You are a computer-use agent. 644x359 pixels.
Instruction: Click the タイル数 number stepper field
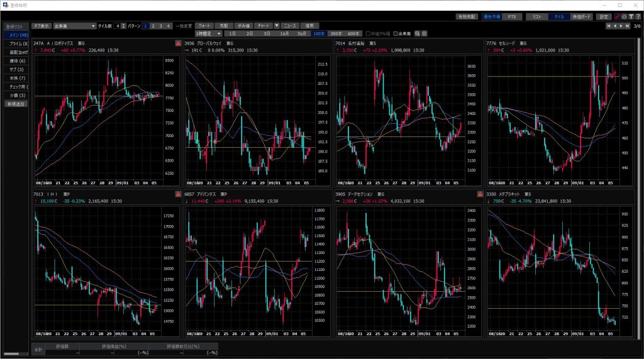[x=116, y=26]
